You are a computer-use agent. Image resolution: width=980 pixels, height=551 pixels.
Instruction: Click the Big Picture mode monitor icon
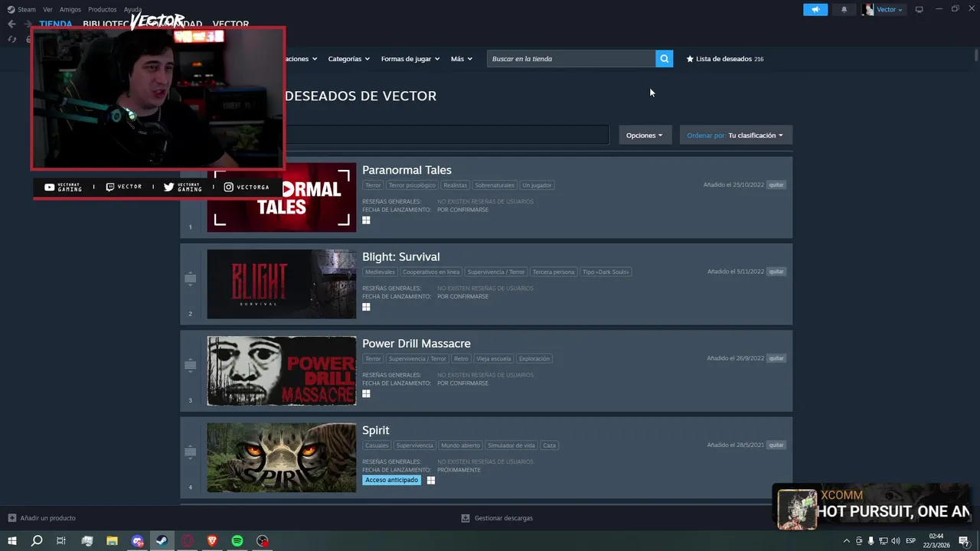[x=920, y=9]
